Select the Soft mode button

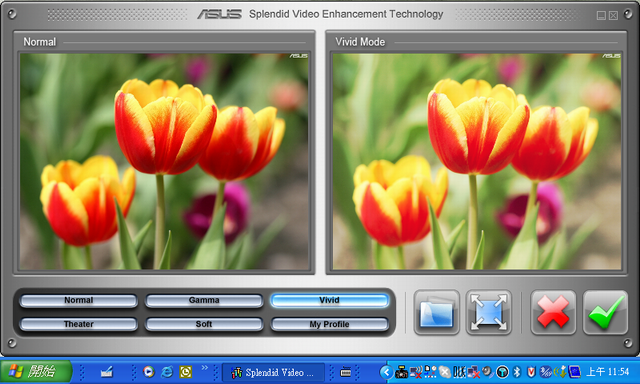tap(204, 324)
